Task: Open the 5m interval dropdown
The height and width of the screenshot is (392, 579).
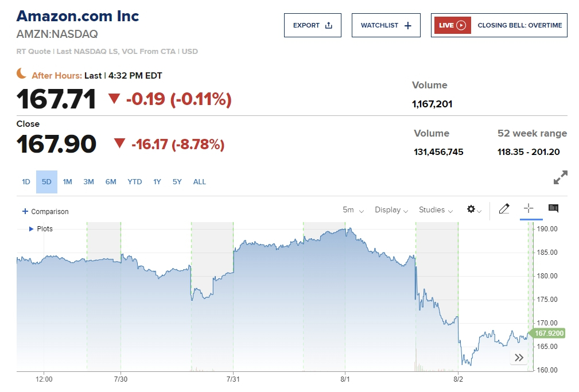Action: click(x=353, y=210)
